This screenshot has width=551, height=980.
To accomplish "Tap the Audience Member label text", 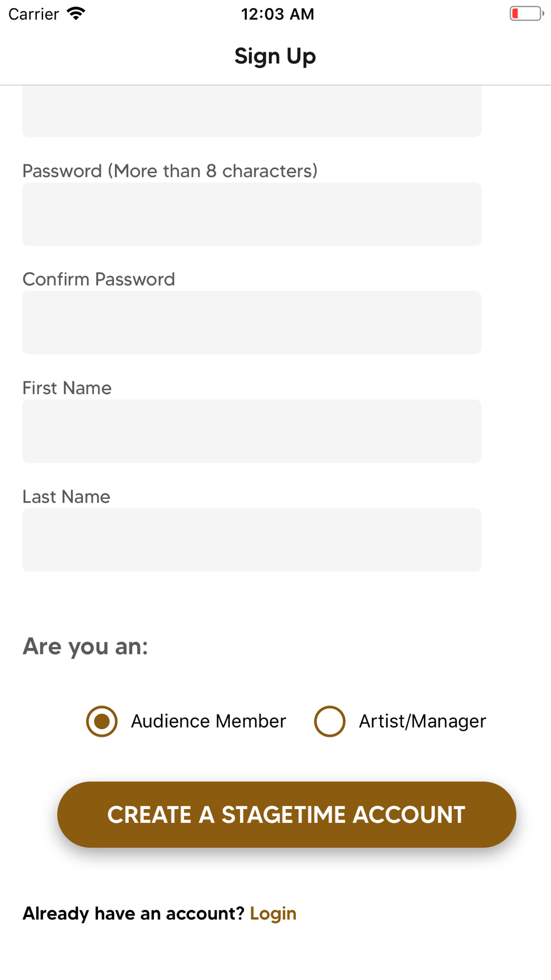I will [x=208, y=721].
